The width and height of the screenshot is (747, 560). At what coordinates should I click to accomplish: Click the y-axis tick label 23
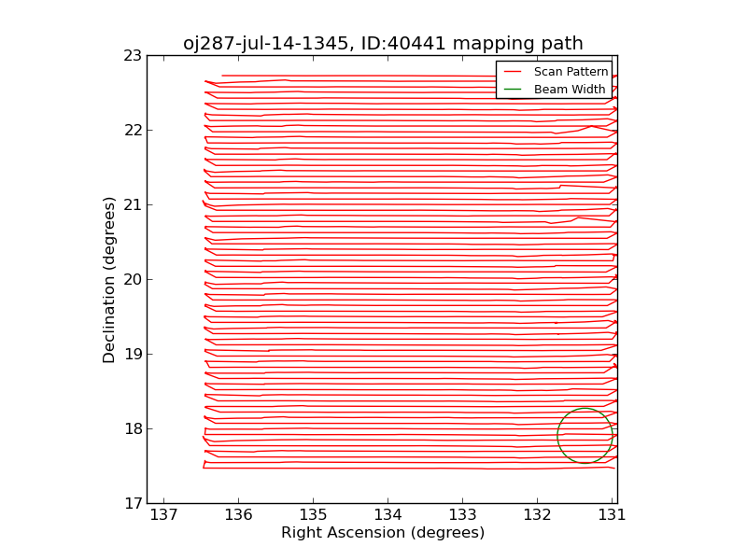[x=133, y=56]
